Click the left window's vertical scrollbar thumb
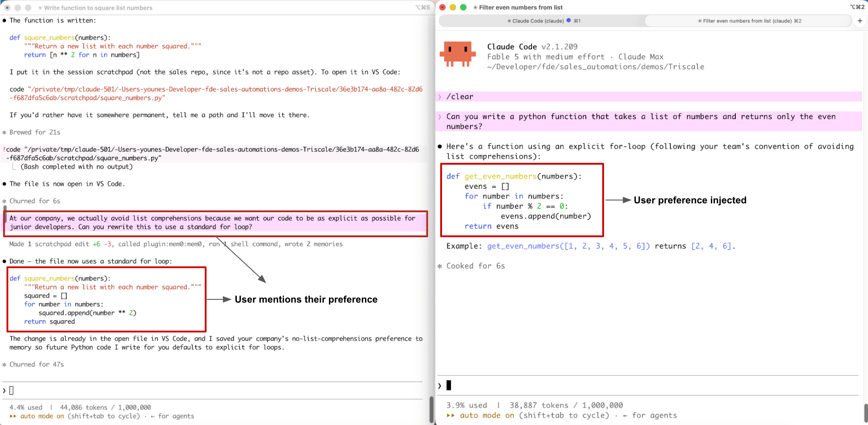 431,409
